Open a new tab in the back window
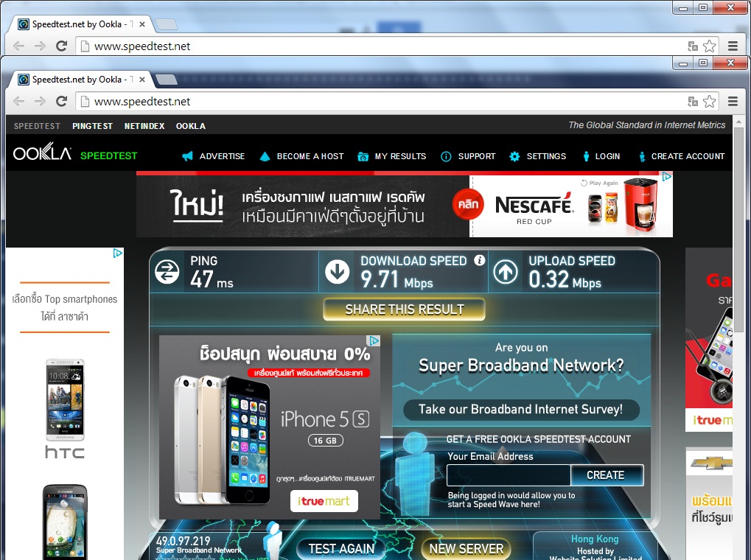 (x=167, y=24)
